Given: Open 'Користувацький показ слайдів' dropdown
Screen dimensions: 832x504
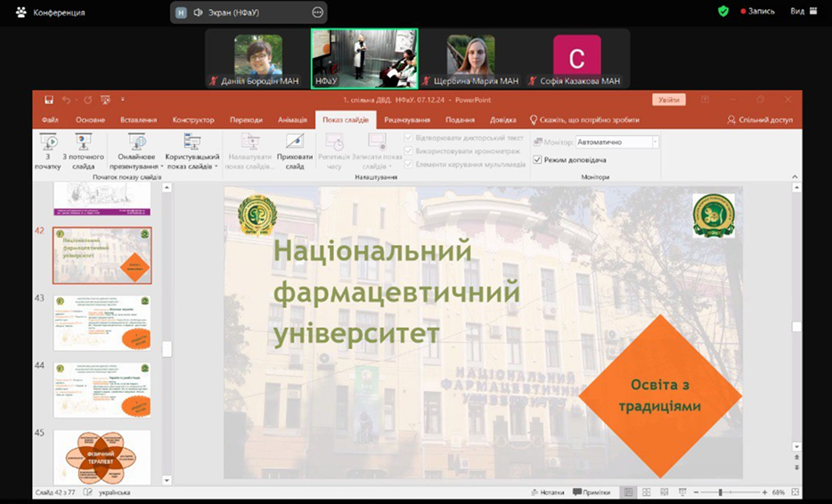Looking at the screenshot, I should point(192,151).
